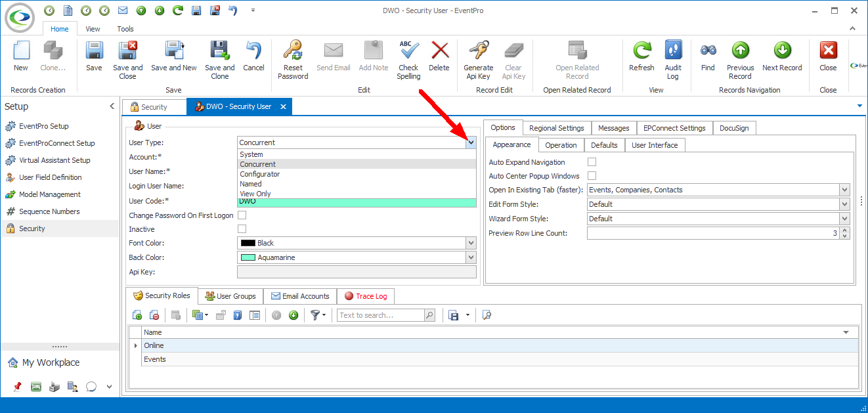Switch to the Security document tab
868x413 pixels.
coord(154,107)
